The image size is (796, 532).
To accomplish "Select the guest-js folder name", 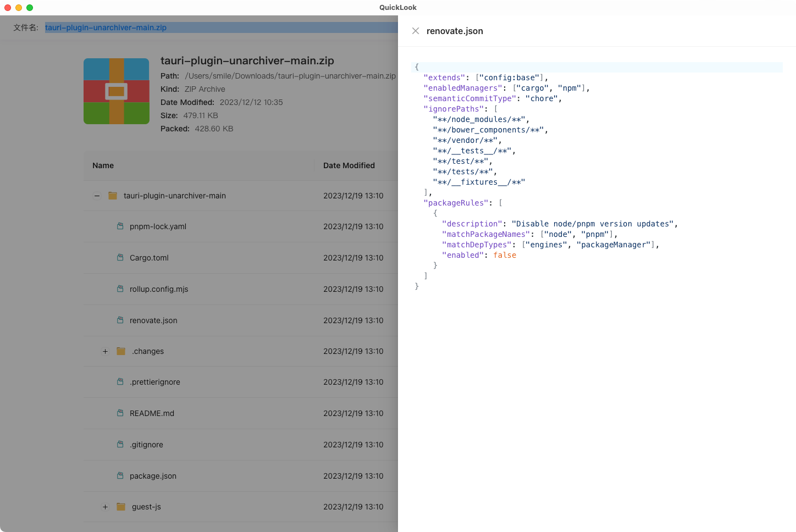I will pyautogui.click(x=146, y=507).
